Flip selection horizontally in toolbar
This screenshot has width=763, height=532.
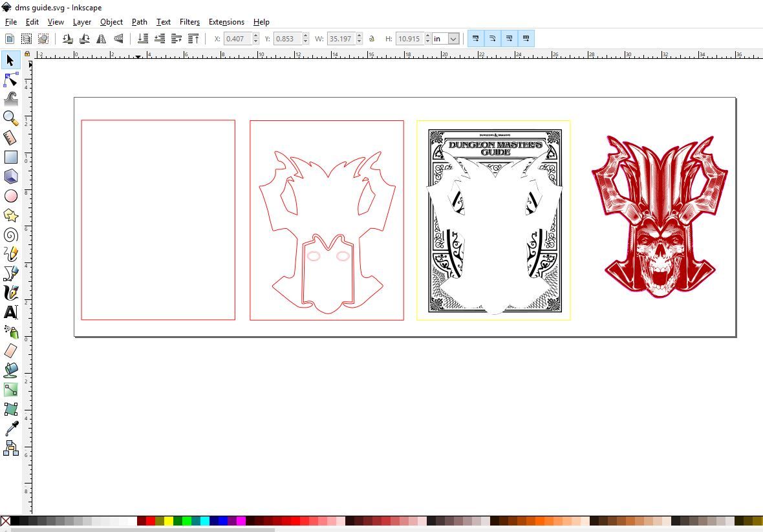coord(102,38)
